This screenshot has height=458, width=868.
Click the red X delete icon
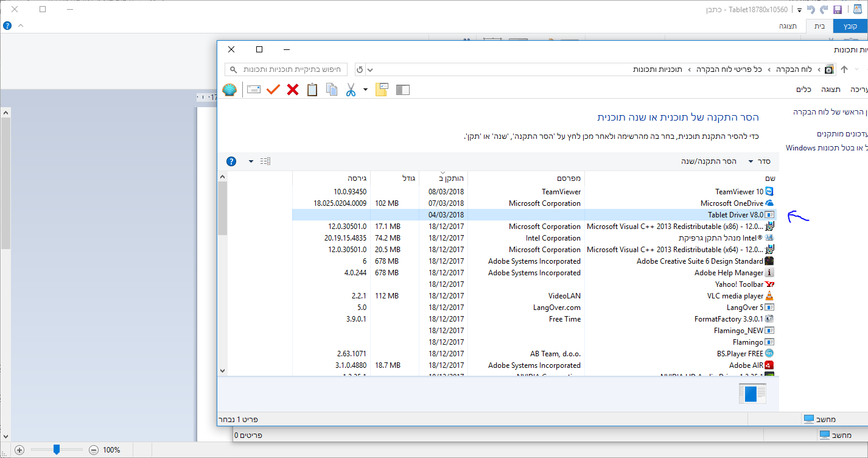[x=293, y=90]
